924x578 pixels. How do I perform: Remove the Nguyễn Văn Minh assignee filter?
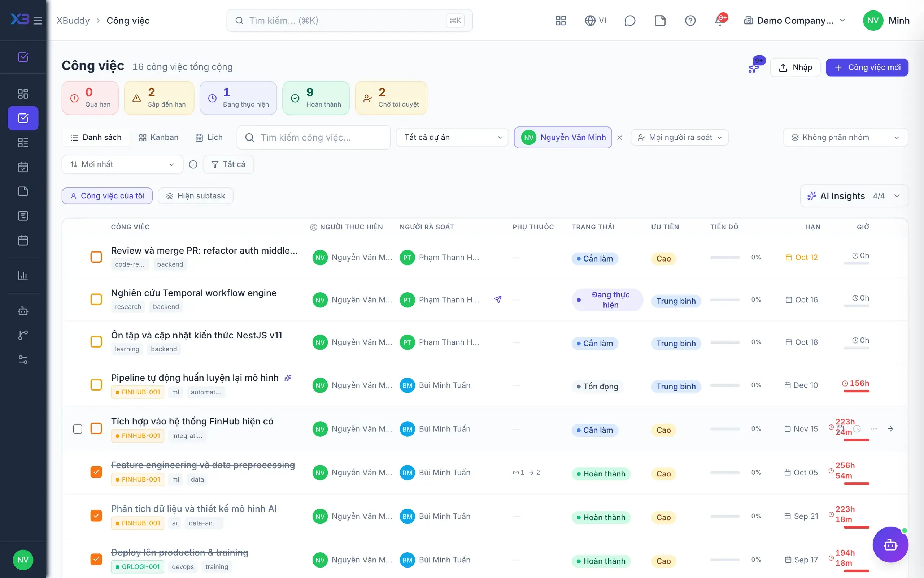619,138
